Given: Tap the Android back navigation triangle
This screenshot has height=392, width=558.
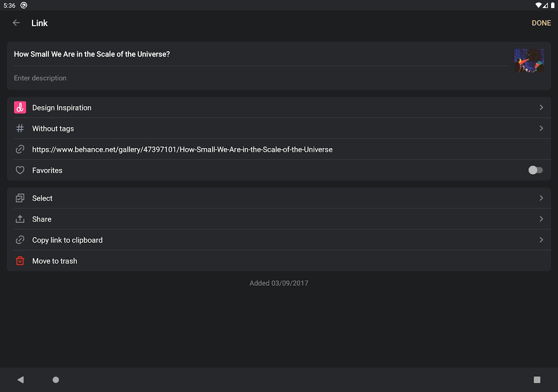Looking at the screenshot, I should pyautogui.click(x=20, y=380).
